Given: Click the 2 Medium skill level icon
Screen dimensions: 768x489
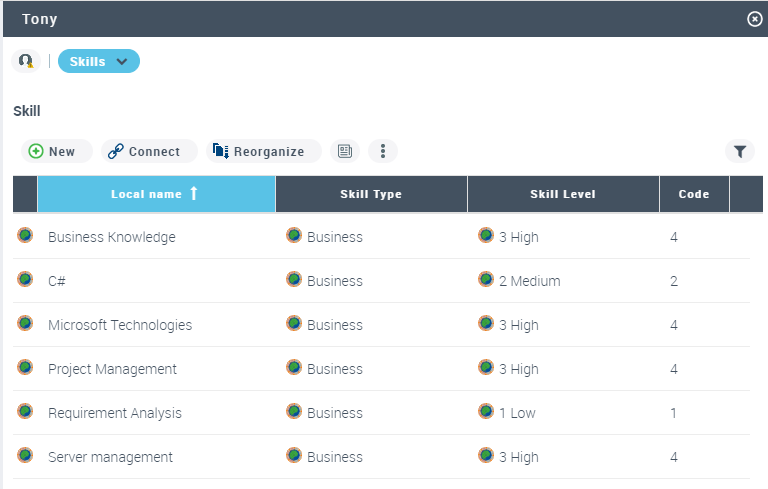Looking at the screenshot, I should pos(486,280).
